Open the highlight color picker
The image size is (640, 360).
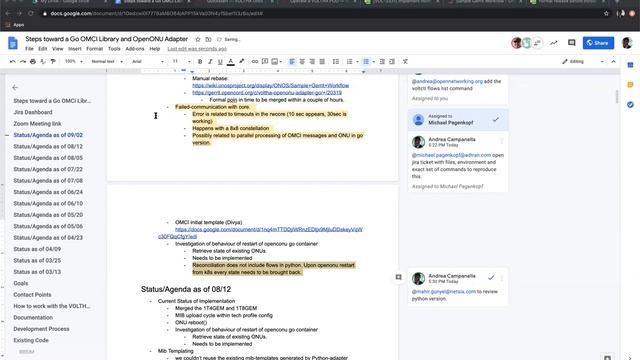[x=242, y=62]
